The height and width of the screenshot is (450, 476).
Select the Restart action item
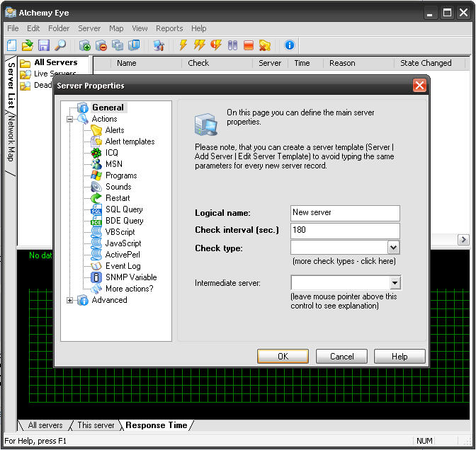point(118,198)
